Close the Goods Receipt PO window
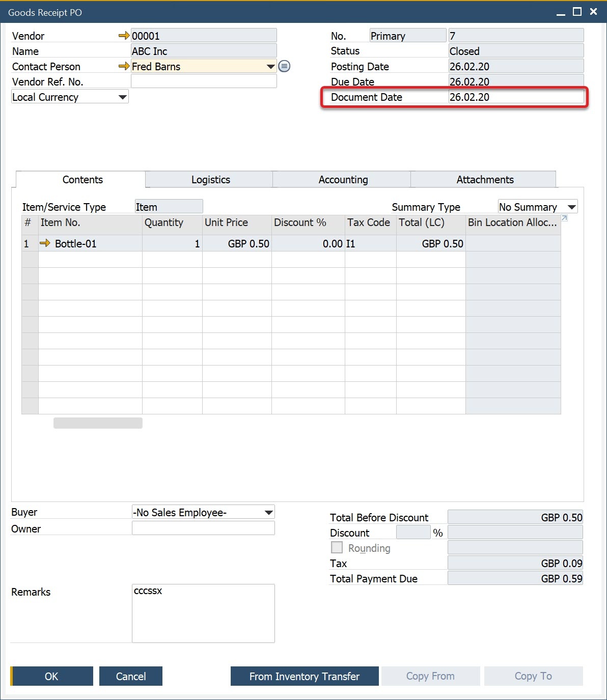Image resolution: width=607 pixels, height=700 pixels. [593, 12]
